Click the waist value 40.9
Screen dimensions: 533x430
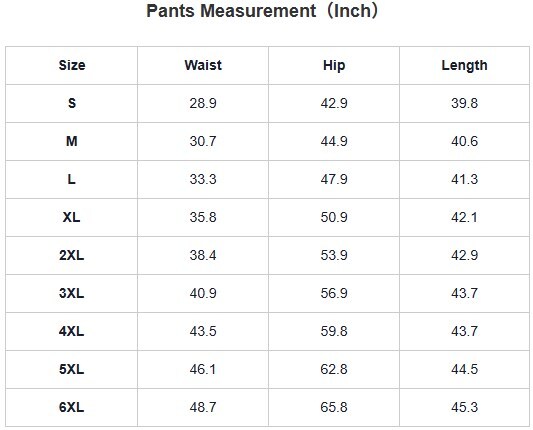203,293
